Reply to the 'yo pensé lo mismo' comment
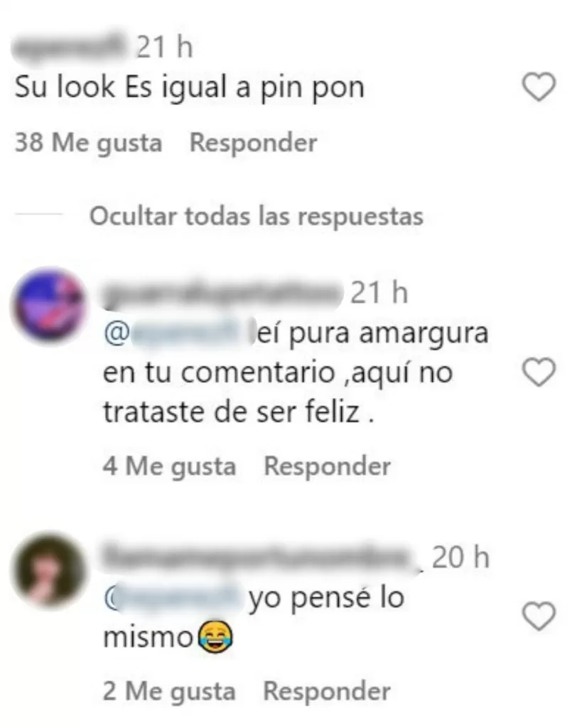 (x=327, y=691)
